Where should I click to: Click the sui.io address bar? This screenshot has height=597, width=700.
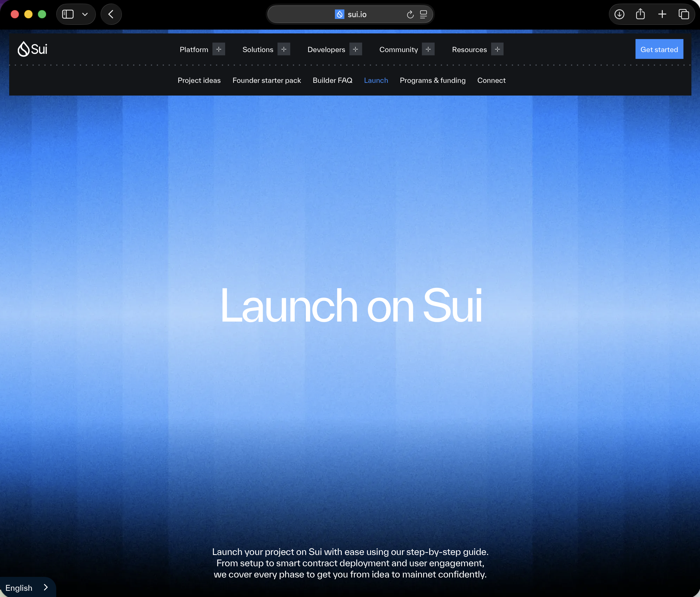click(350, 14)
